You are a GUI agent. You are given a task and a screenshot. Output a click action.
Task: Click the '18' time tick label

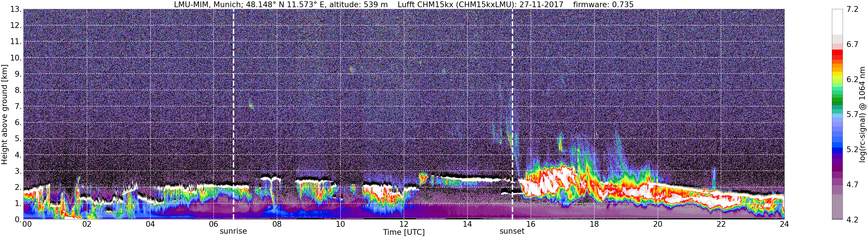594,224
